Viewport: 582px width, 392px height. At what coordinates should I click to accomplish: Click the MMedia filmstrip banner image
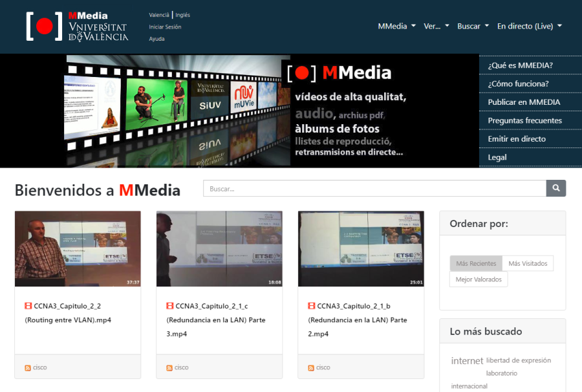(x=239, y=111)
